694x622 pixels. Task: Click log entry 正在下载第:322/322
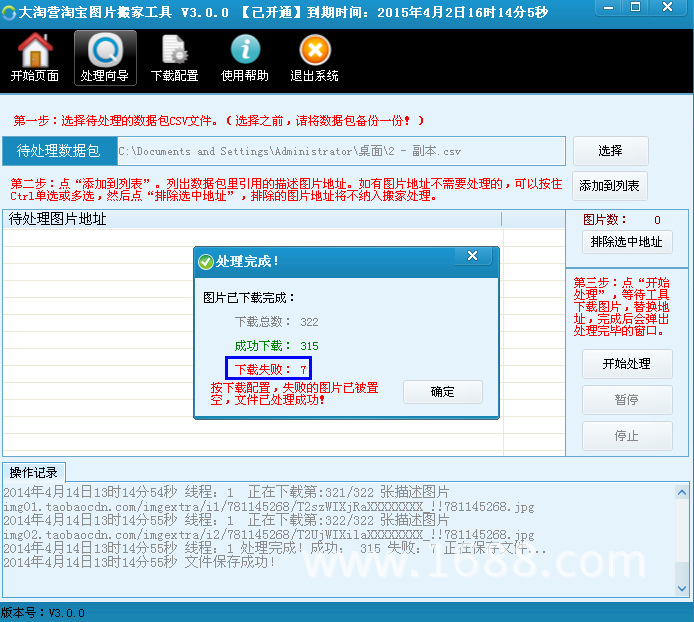click(226, 520)
